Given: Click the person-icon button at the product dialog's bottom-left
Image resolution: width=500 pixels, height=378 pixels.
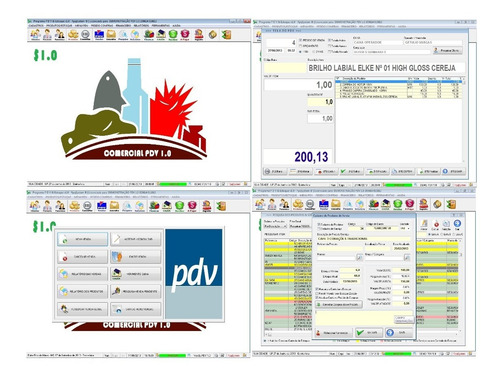Looking at the screenshot, I should coord(333,333).
